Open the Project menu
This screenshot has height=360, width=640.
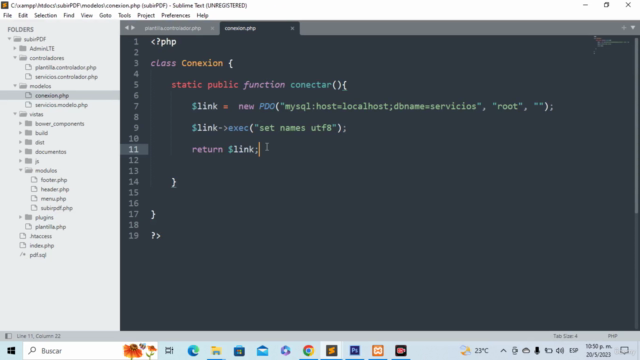pos(146,16)
